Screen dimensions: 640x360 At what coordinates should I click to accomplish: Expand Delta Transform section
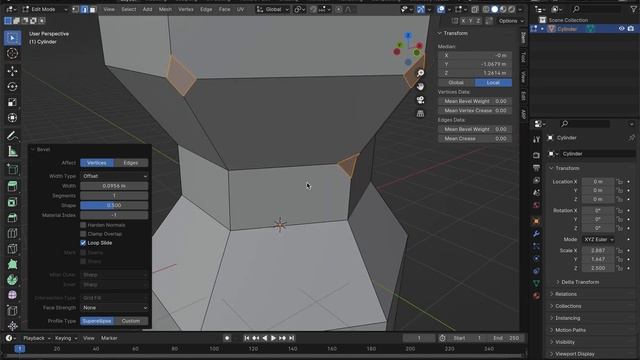pos(580,282)
